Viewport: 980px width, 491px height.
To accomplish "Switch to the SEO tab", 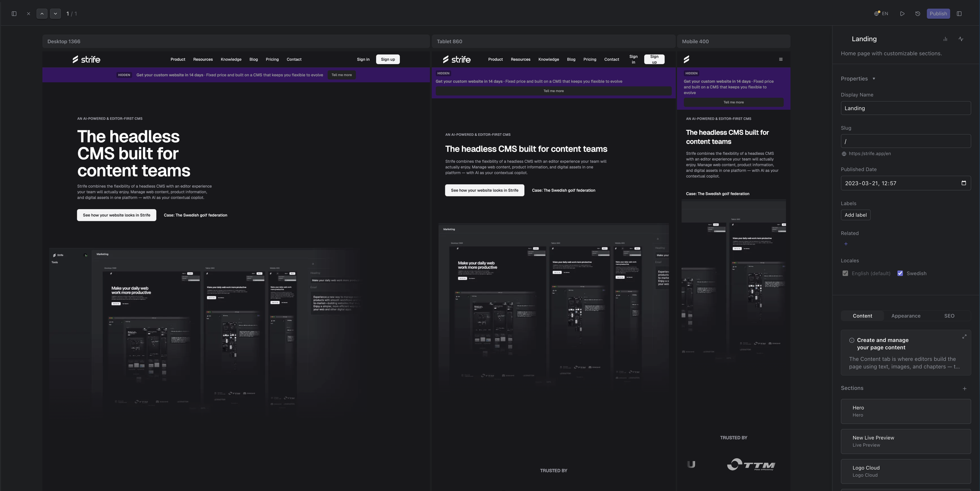I will [x=949, y=316].
